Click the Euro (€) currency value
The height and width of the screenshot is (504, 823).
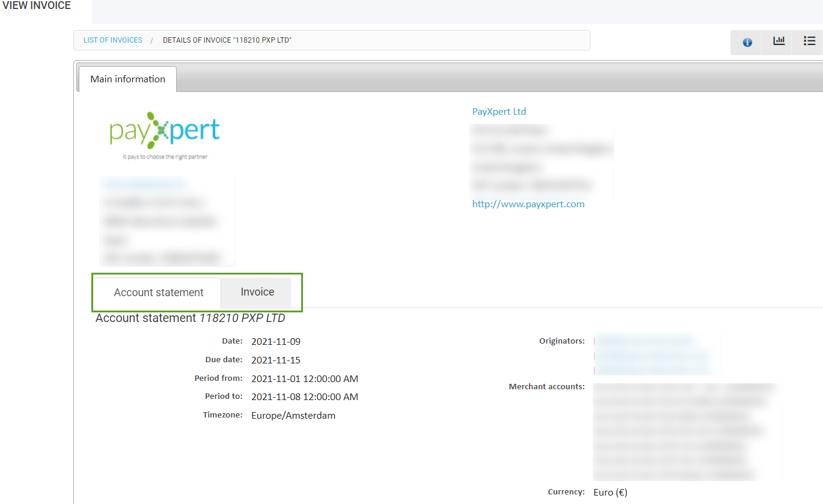pos(610,493)
